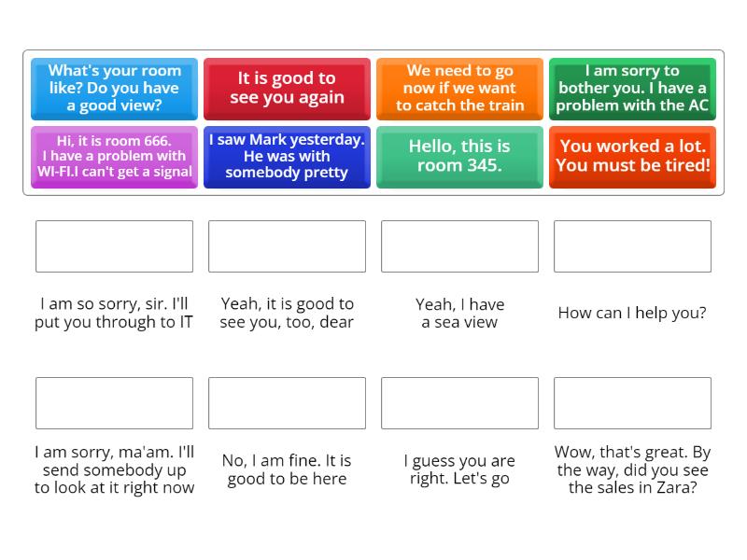Pick the red "It is good to see you again" tile
The width and height of the screenshot is (747, 560).
coord(287,89)
